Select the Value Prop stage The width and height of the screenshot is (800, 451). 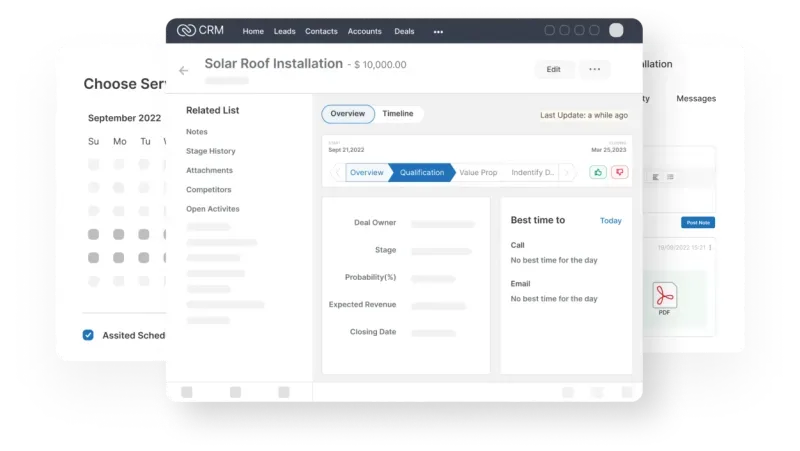477,172
